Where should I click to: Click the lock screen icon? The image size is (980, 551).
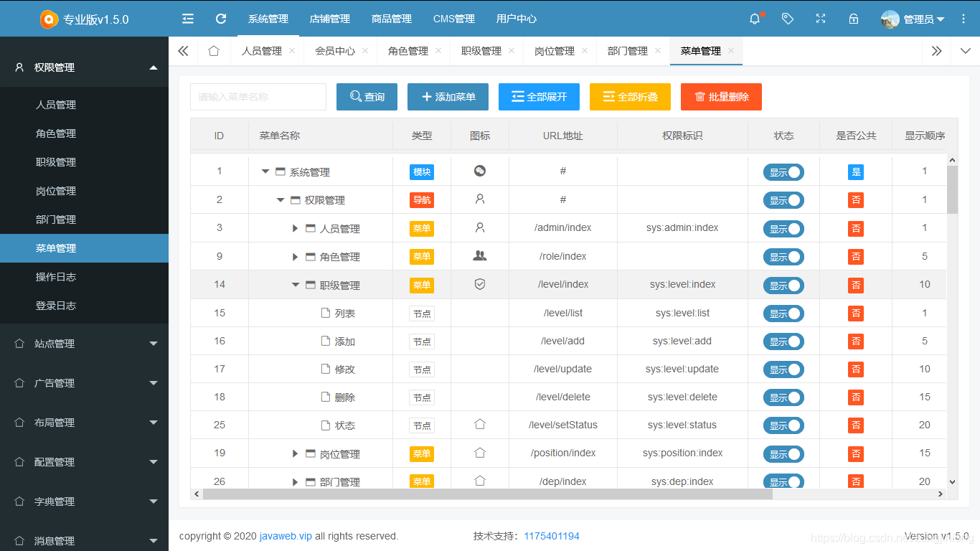[854, 19]
